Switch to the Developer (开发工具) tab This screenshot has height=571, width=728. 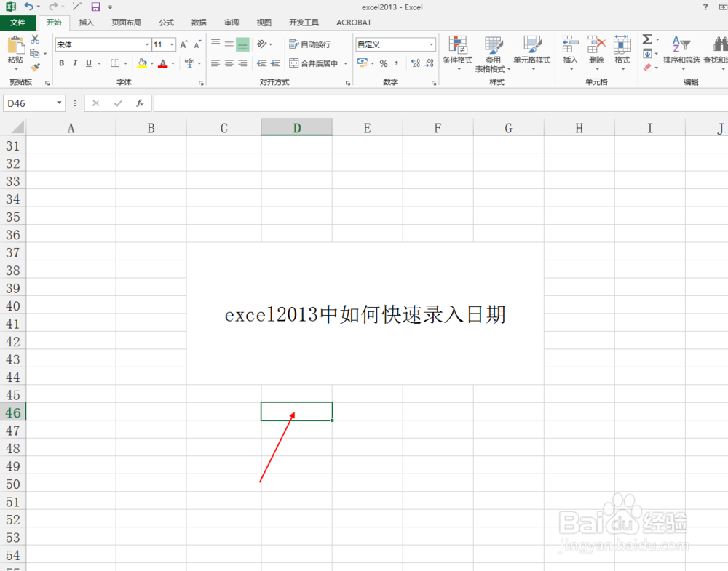(x=304, y=23)
